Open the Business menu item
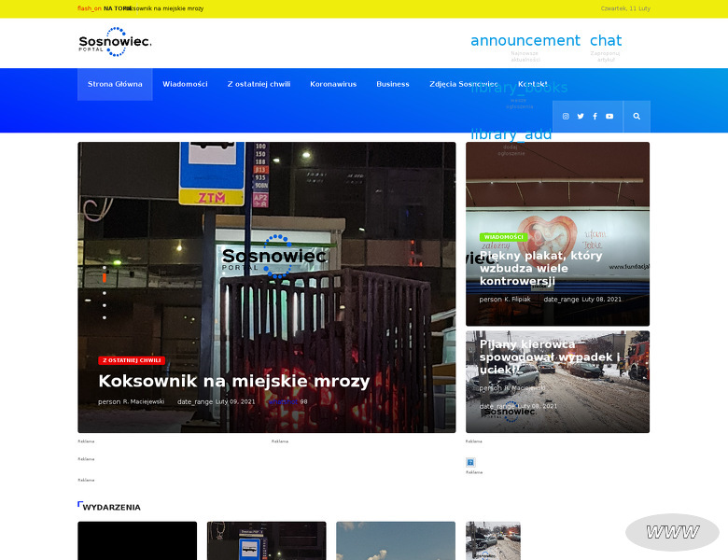Screen dimensions: 728x560 (x=393, y=84)
